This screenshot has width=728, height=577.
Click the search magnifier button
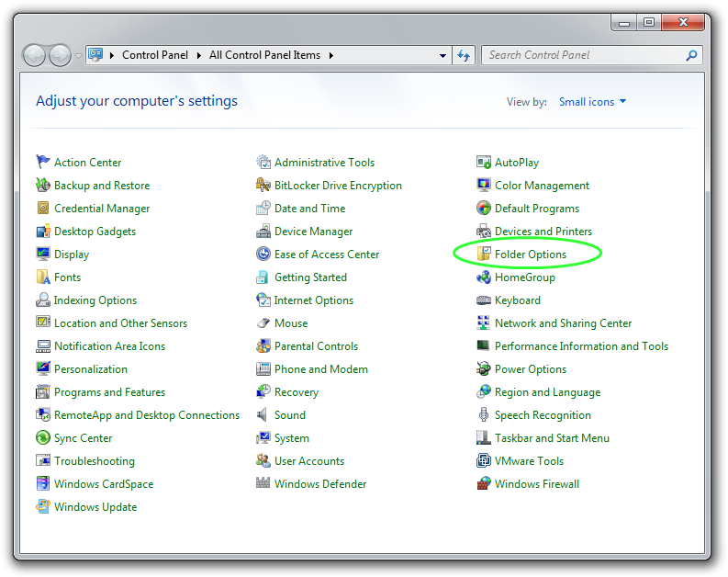(691, 55)
